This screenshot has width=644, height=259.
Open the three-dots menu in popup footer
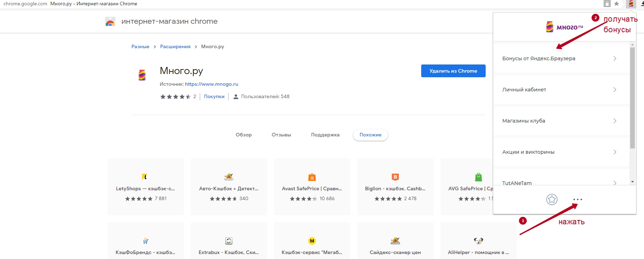pyautogui.click(x=577, y=199)
